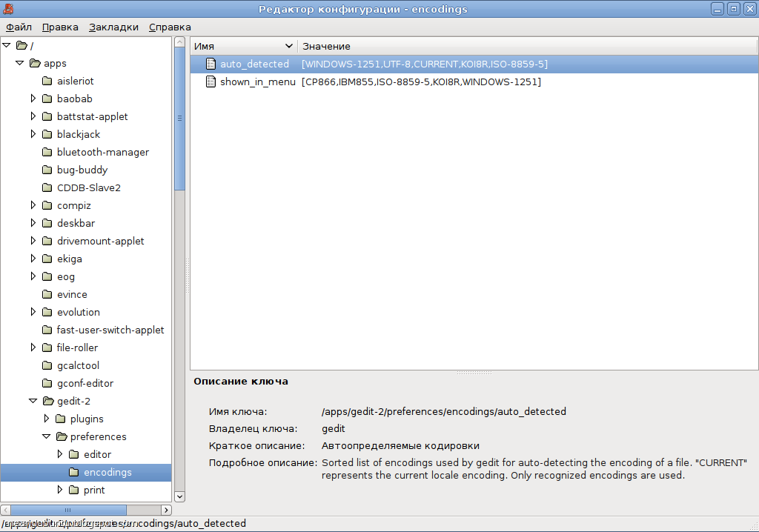Click the Значение column header
The width and height of the screenshot is (759, 532).
(527, 46)
